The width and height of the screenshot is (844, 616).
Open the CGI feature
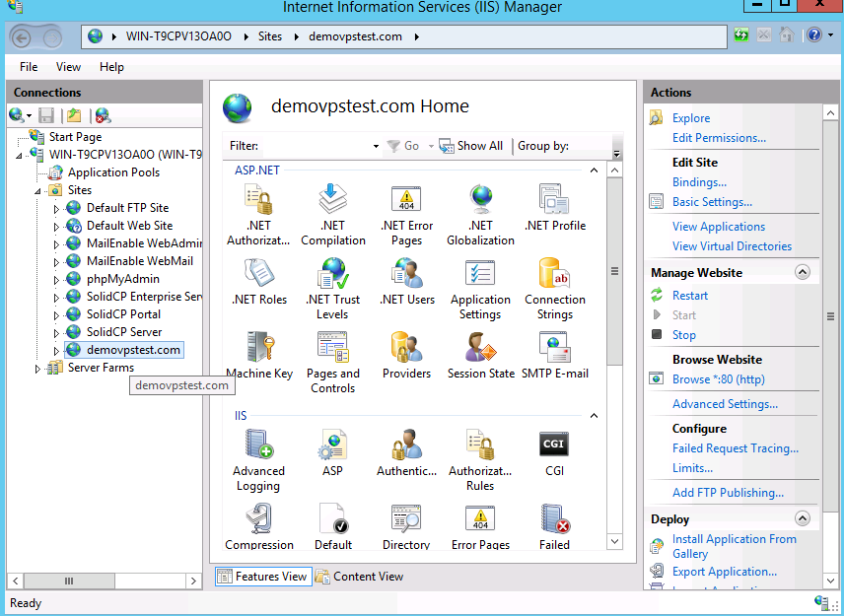554,452
